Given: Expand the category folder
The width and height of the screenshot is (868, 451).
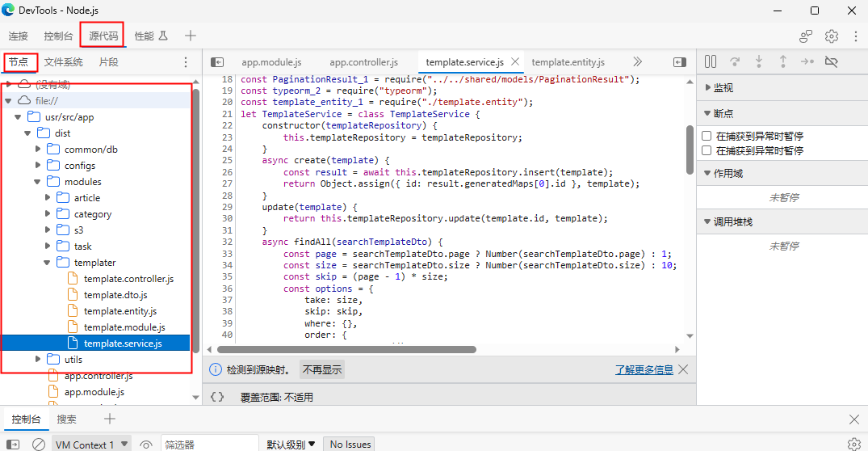Looking at the screenshot, I should 48,214.
